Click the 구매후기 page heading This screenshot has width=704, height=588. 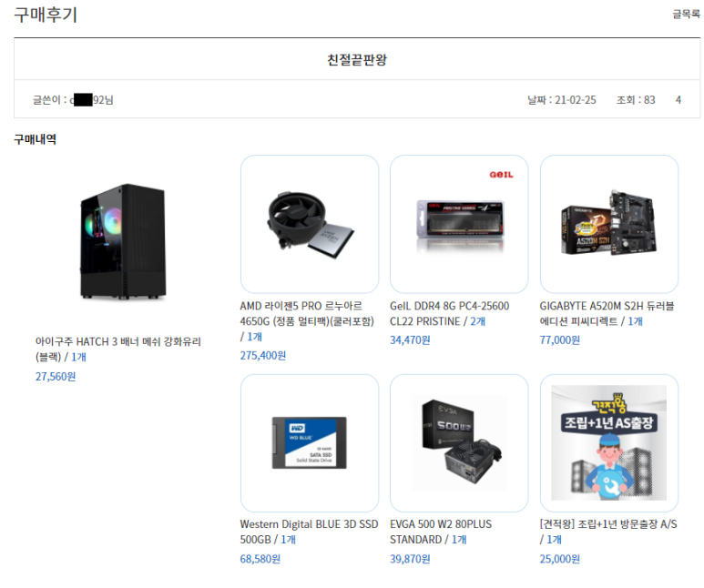(46, 15)
